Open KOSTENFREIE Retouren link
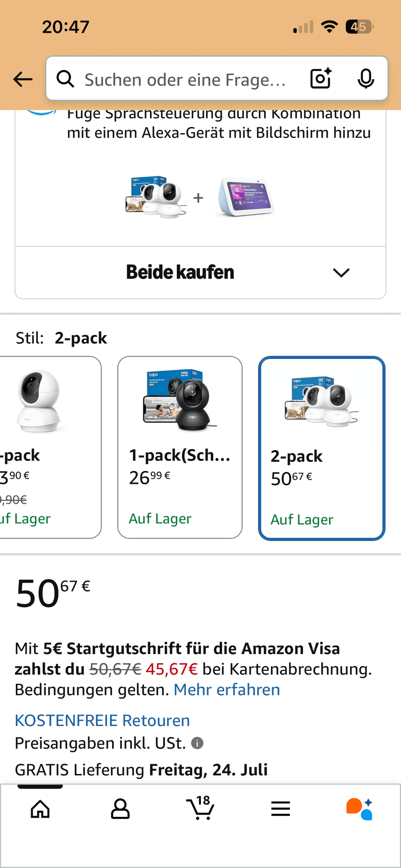The height and width of the screenshot is (868, 401). (x=102, y=720)
